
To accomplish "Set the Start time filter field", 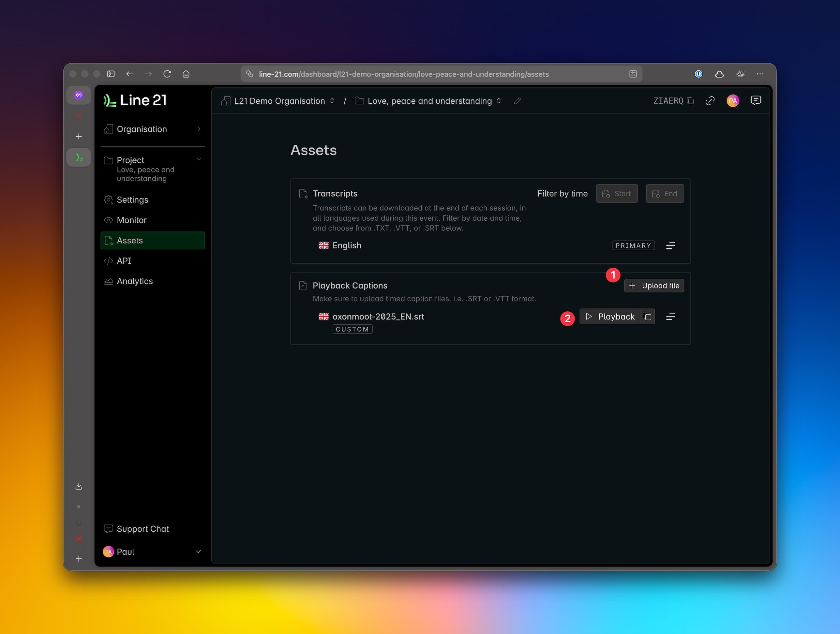I will [x=617, y=194].
